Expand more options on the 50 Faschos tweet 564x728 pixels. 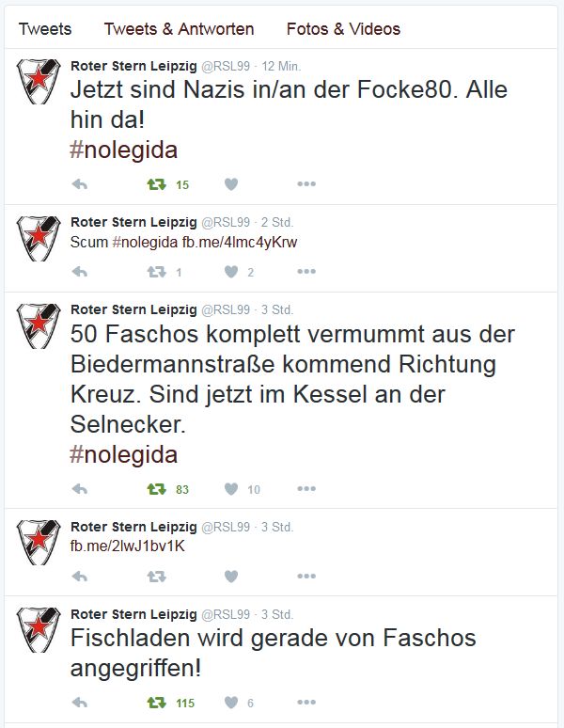pyautogui.click(x=306, y=489)
